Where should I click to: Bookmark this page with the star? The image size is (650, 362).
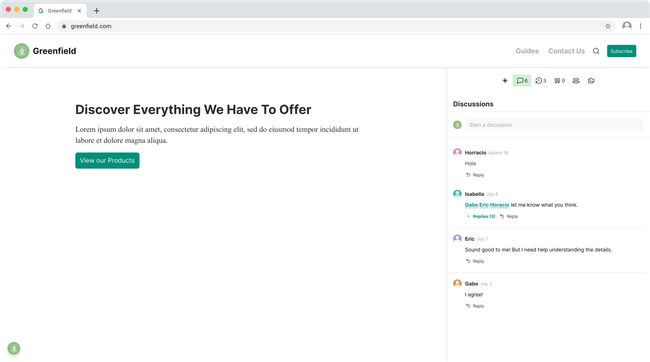(x=608, y=26)
